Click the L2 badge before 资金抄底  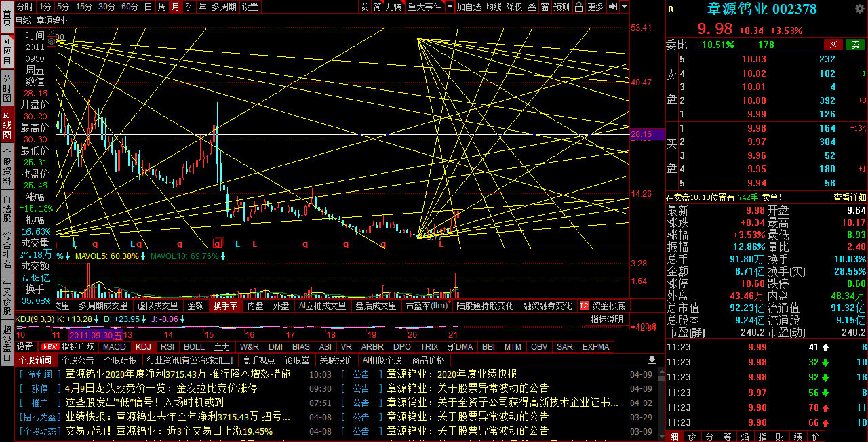coord(585,306)
